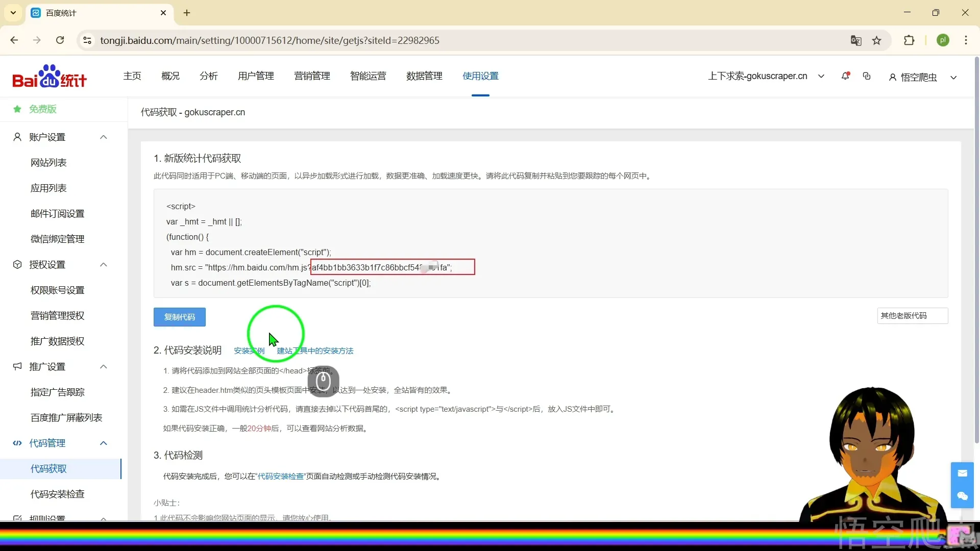Collapse the 授权设置 sidebar section
Screen dimensions: 980x551
point(104,265)
